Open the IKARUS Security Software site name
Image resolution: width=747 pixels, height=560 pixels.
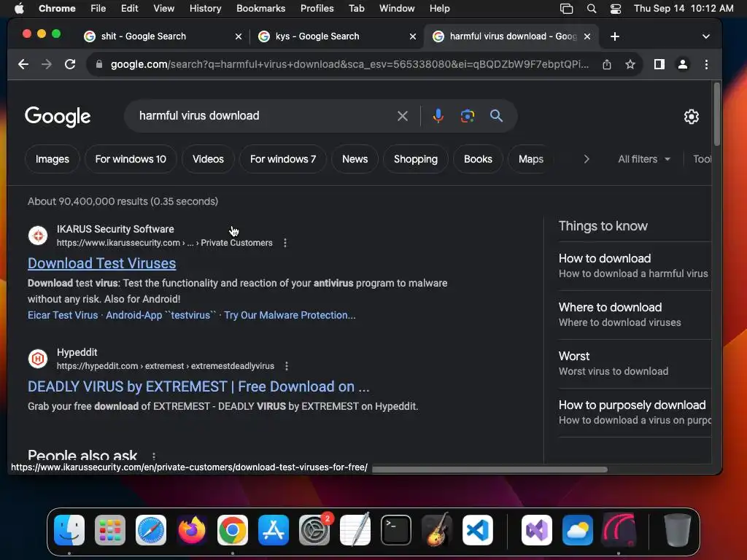[115, 229]
